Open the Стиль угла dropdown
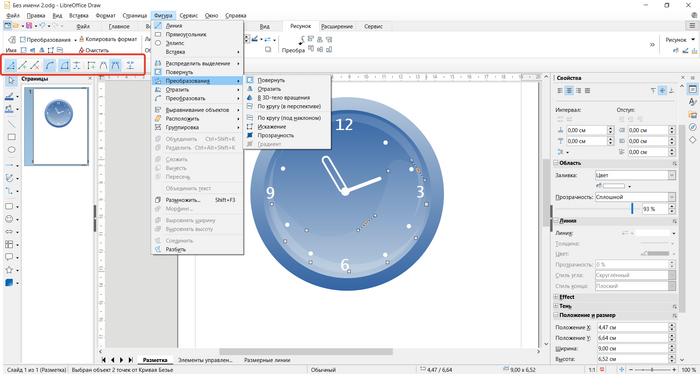This screenshot has height=374, width=700. [635, 275]
